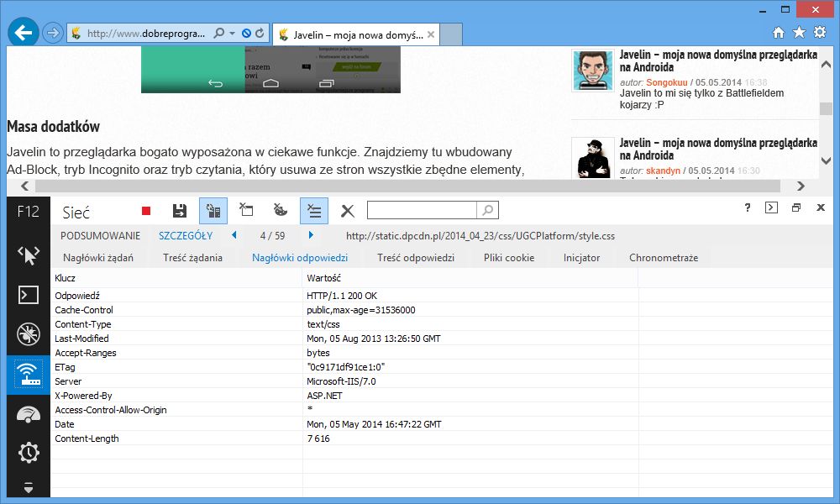Open the address bar dropdown arrow
The height and width of the screenshot is (504, 840).
click(232, 34)
